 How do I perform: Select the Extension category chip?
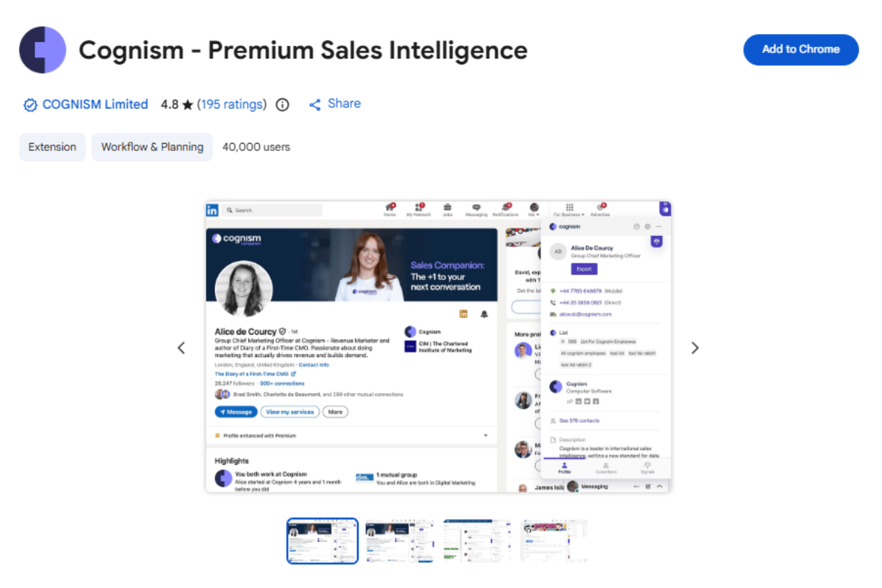(52, 147)
